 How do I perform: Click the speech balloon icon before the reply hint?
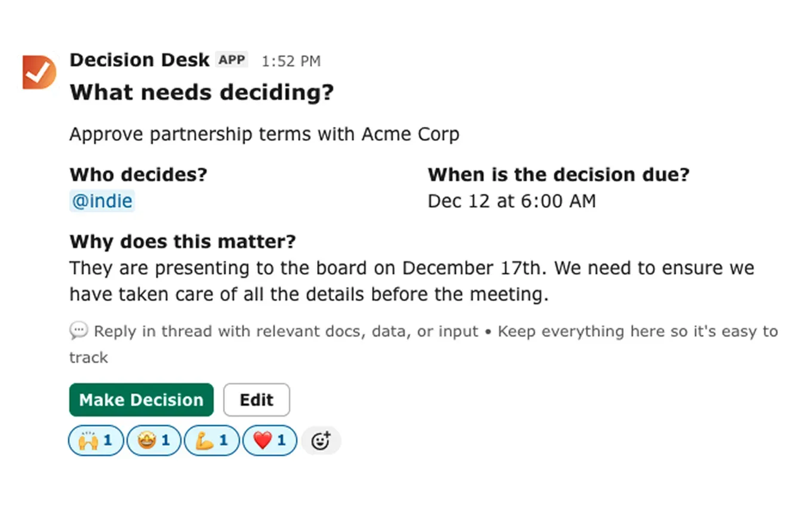79,330
